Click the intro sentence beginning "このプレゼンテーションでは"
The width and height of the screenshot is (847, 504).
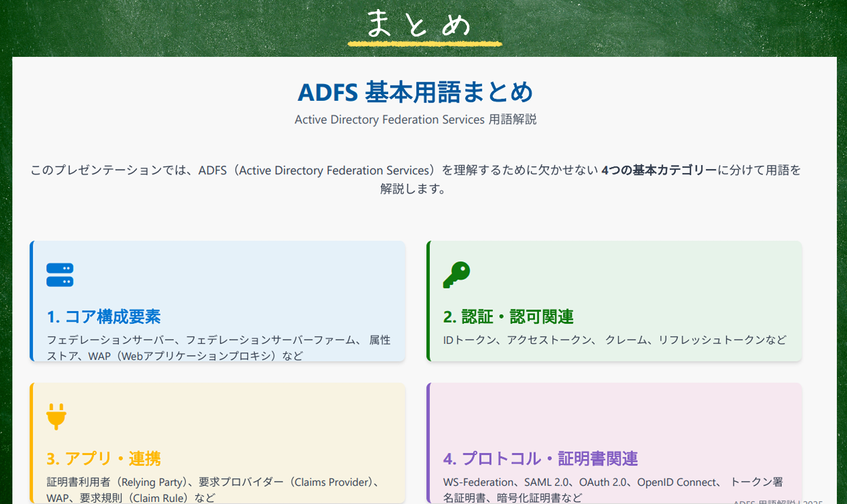click(415, 179)
